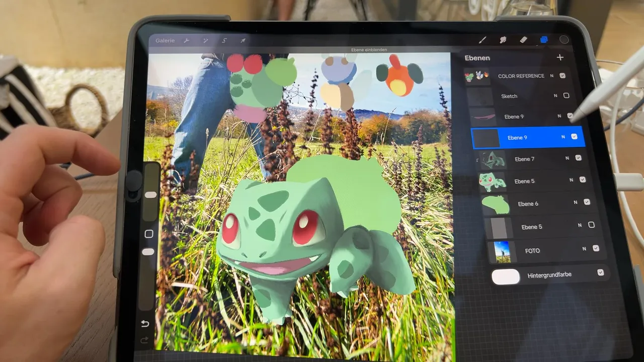
Task: Open the white Hintergrundfarbe color swatch
Action: pos(506,277)
